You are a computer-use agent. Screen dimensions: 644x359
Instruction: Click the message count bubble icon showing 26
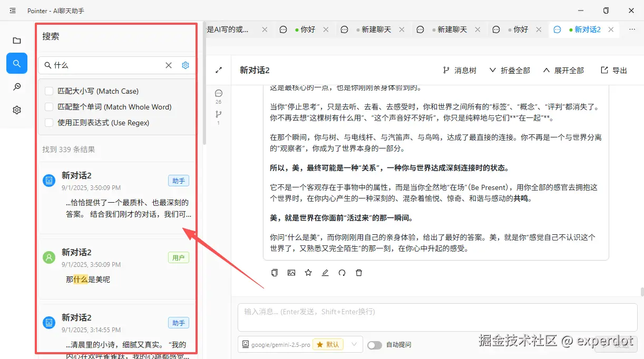[x=219, y=93]
